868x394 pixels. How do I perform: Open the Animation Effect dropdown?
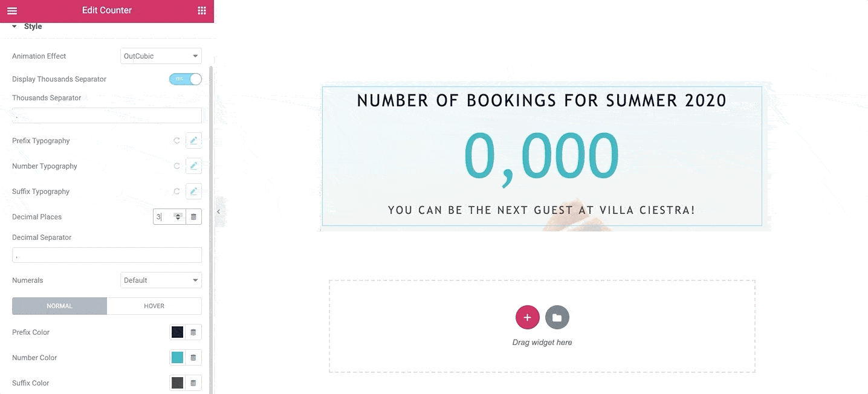161,56
